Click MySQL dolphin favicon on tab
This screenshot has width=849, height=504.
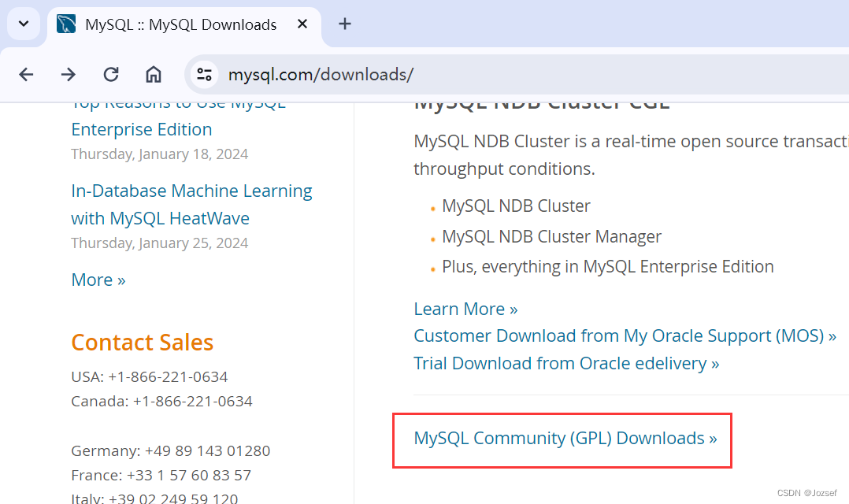pos(66,24)
